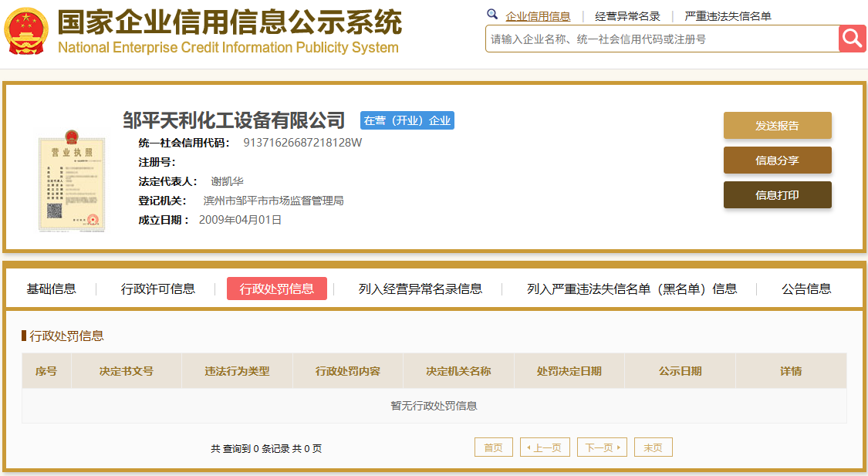Jump to last page with 末页
The width and height of the screenshot is (868, 476).
[x=654, y=447]
